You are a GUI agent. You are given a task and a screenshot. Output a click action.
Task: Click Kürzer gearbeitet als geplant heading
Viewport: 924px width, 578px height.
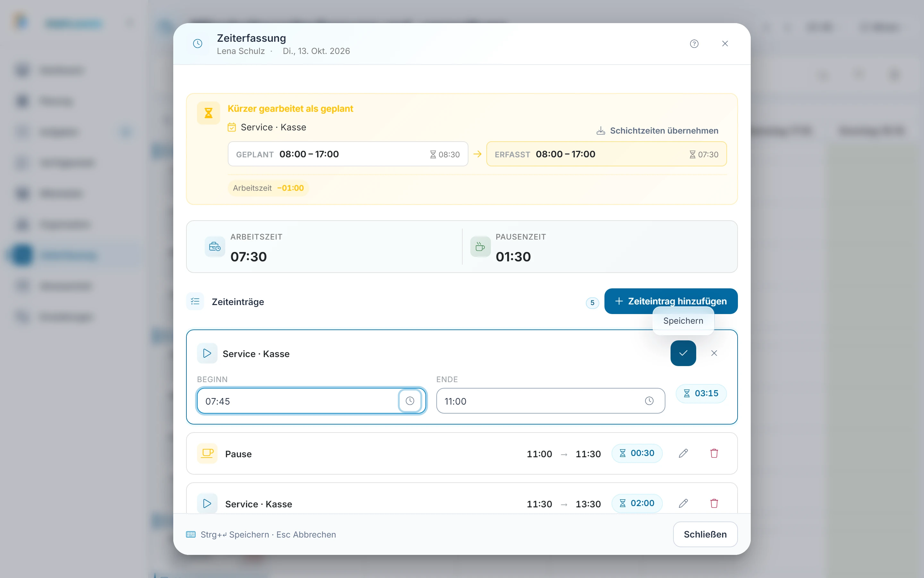[290, 109]
